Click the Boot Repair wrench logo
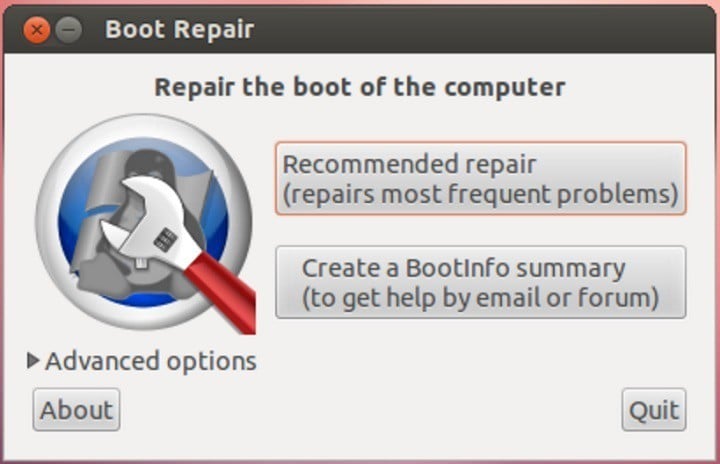This screenshot has height=464, width=720. tap(145, 223)
